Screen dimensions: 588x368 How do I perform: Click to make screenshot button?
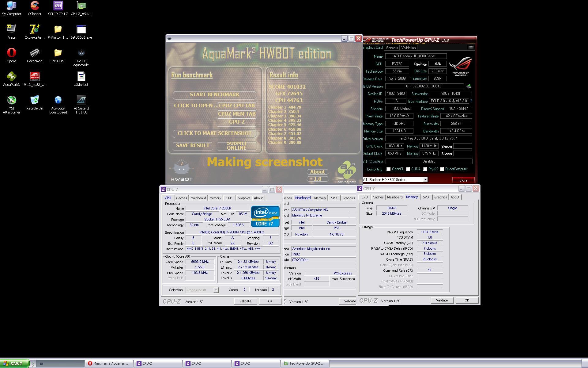(x=214, y=133)
